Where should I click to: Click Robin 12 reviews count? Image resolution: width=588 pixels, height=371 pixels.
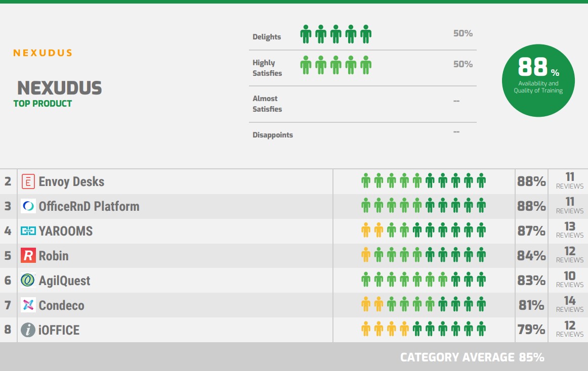coord(570,255)
